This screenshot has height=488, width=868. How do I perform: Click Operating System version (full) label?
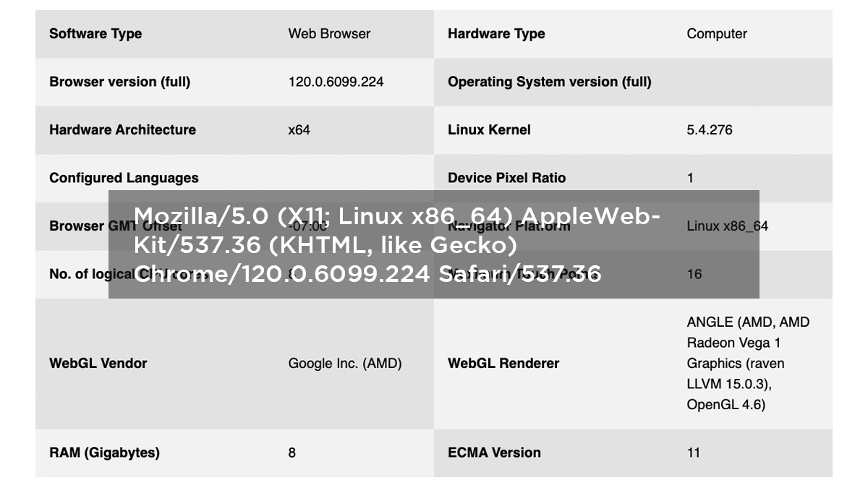[550, 82]
